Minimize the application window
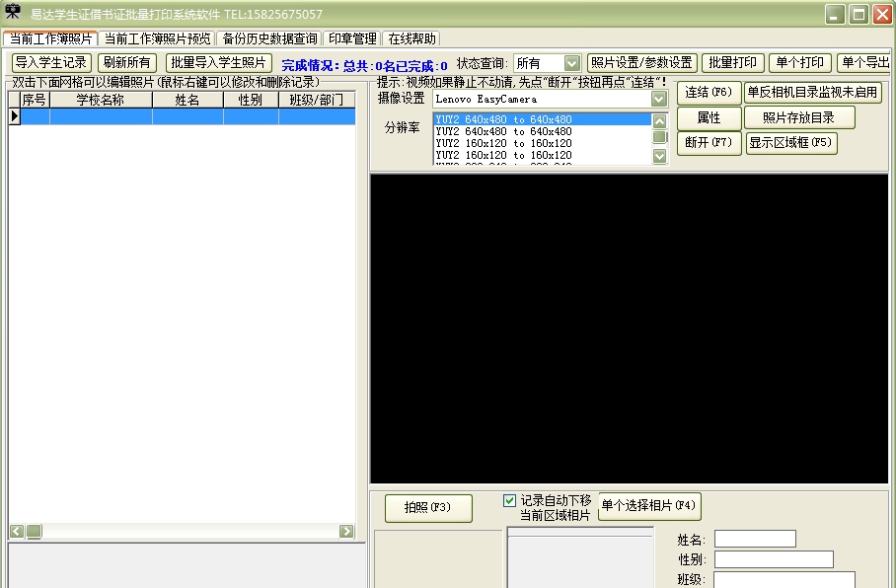 pos(835,14)
